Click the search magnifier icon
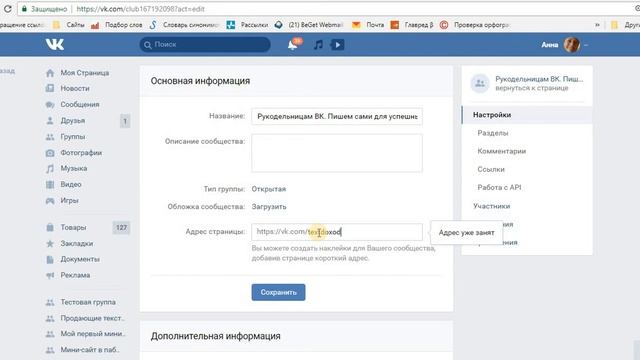This screenshot has height=360, width=640. pyautogui.click(x=148, y=45)
